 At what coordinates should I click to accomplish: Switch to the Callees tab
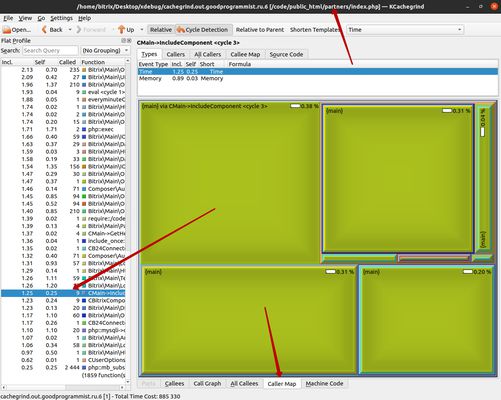(x=174, y=384)
